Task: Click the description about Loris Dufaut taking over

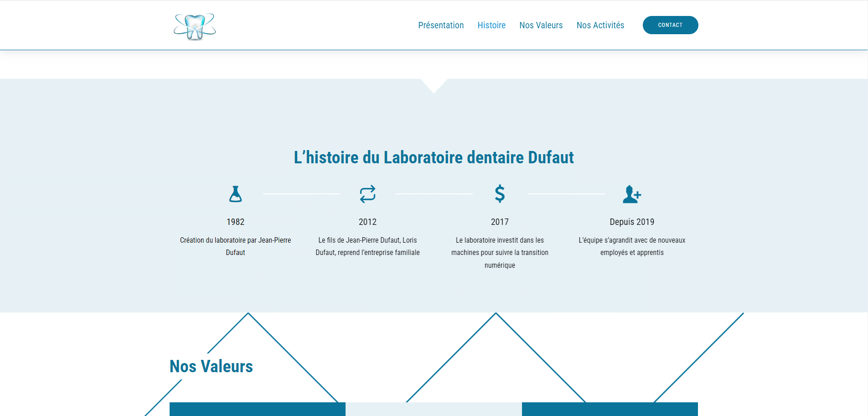Action: tap(367, 246)
